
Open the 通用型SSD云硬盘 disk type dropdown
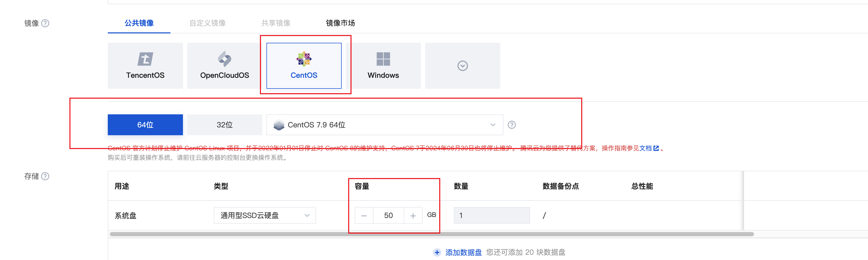(265, 215)
